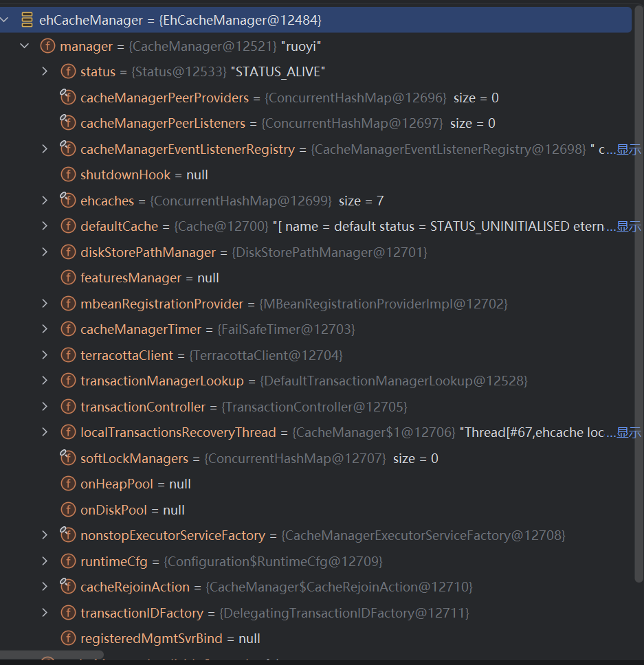
Task: Click the vertical scrollbar thumb
Action: click(639, 294)
